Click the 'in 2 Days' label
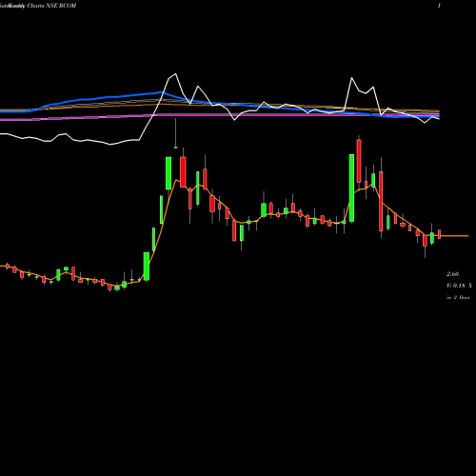476x476 pixels. (x=458, y=298)
